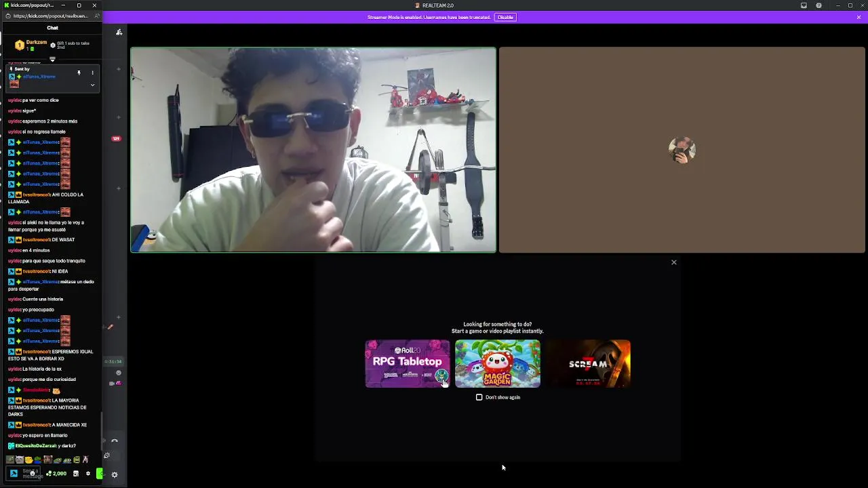Image resolution: width=868 pixels, height=488 pixels.
Task: Expand the pinned message chevron
Action: [92, 85]
